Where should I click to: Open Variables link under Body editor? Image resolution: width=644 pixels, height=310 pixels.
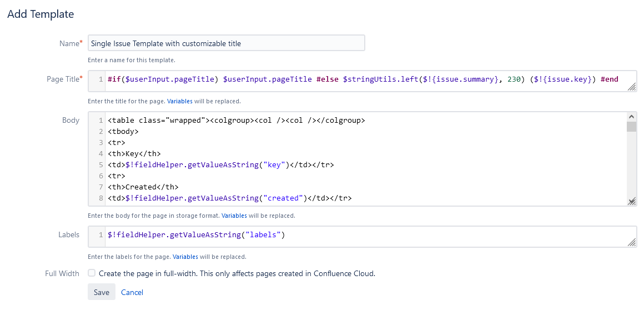(234, 216)
